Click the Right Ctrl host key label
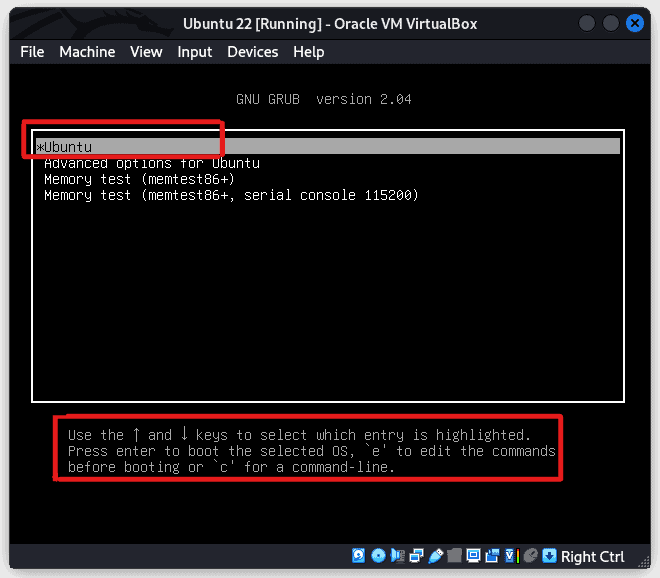The width and height of the screenshot is (660, 578). pos(592,557)
